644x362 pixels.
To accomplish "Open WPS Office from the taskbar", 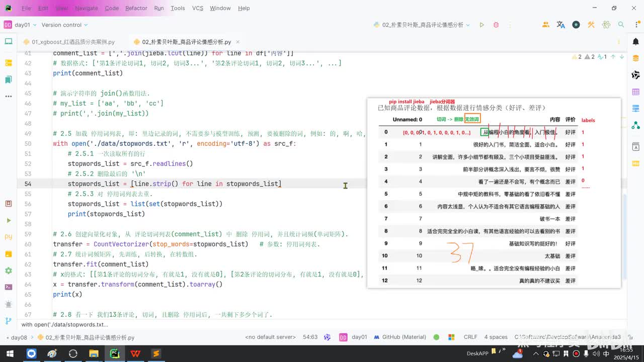I will [135, 353].
